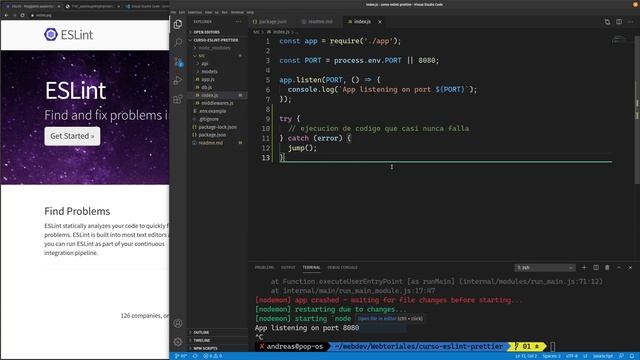This screenshot has height=360, width=640.
Task: Go back in the browser window
Action: click(x=6, y=15)
